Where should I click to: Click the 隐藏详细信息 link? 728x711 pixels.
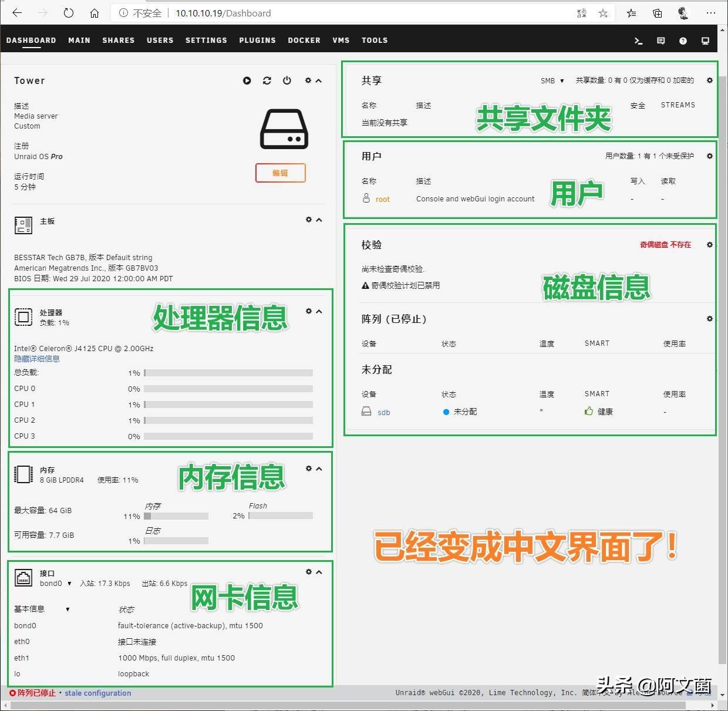tap(36, 358)
